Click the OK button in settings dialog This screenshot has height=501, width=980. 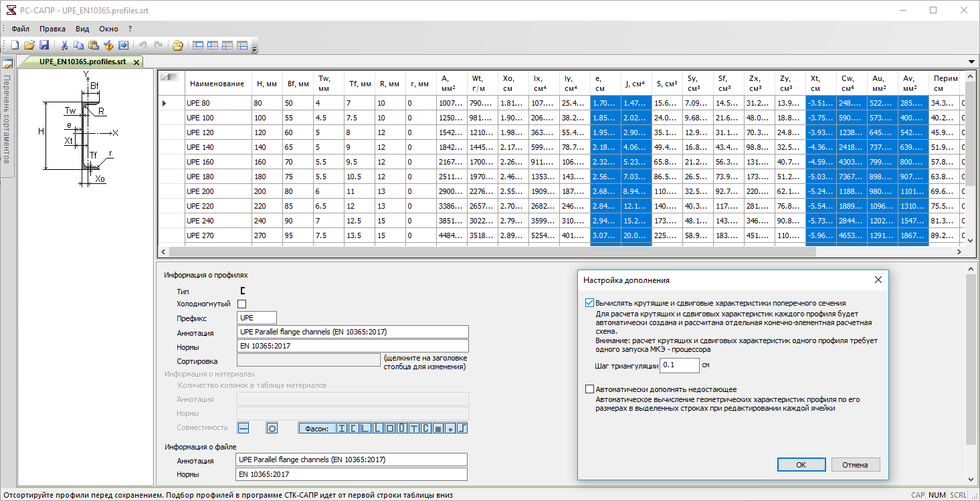point(801,465)
